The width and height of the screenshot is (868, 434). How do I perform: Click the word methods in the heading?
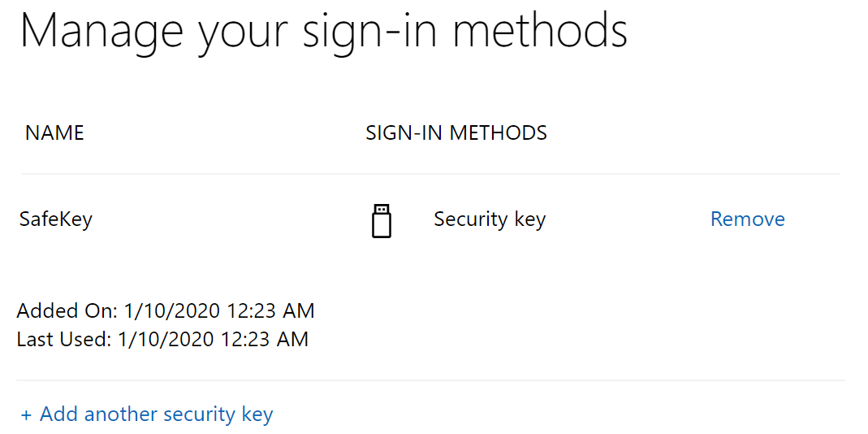540,31
